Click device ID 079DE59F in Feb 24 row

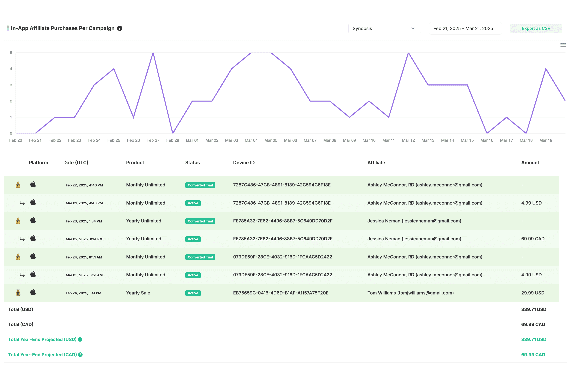click(282, 257)
